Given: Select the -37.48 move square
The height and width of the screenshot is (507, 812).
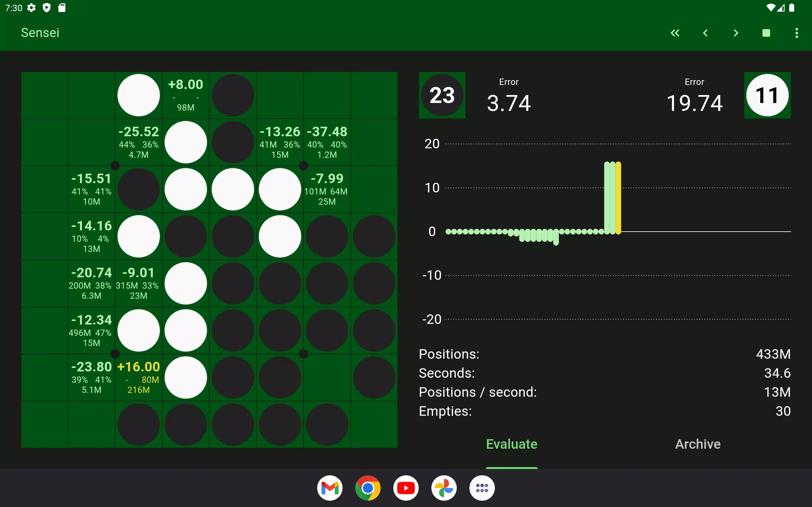Looking at the screenshot, I should (x=327, y=142).
